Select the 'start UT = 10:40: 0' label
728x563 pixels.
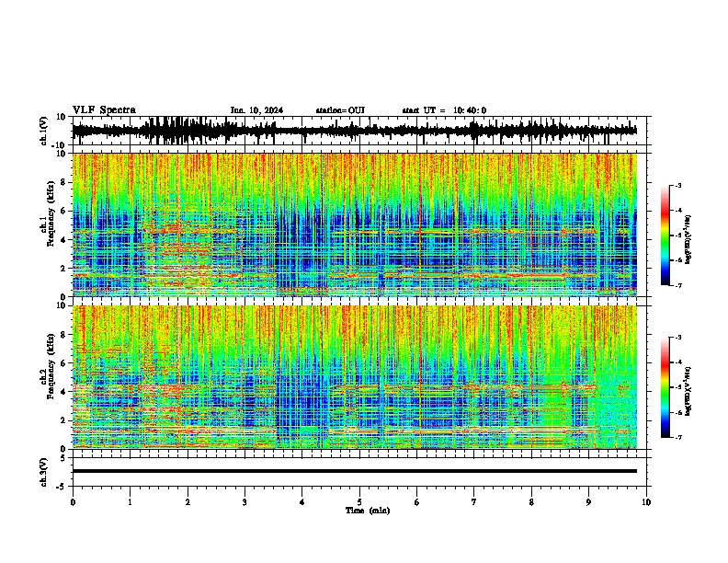click(x=444, y=110)
